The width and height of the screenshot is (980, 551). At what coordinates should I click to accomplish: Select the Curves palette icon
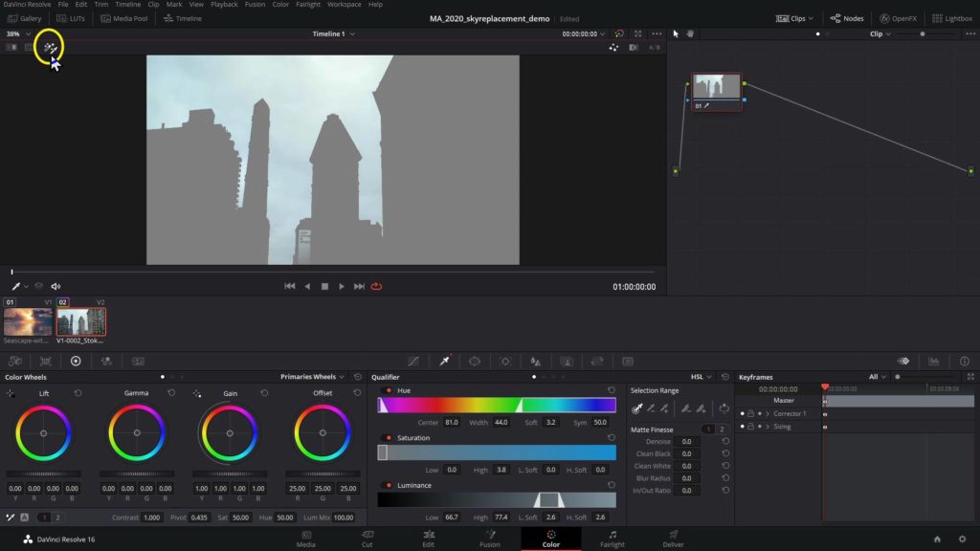click(x=412, y=362)
